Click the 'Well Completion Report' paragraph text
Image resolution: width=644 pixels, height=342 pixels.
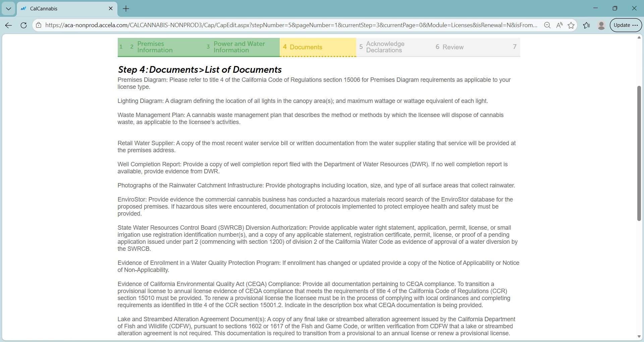tap(313, 168)
